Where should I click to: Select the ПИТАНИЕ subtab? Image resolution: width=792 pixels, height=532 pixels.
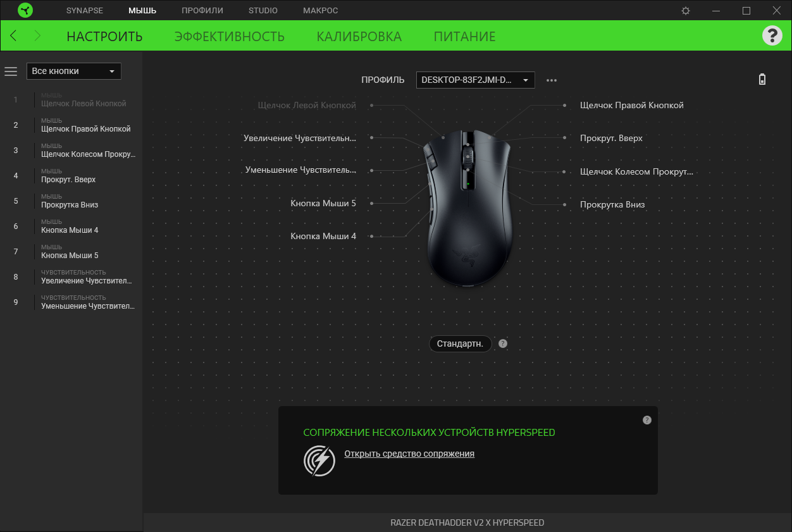coord(464,37)
